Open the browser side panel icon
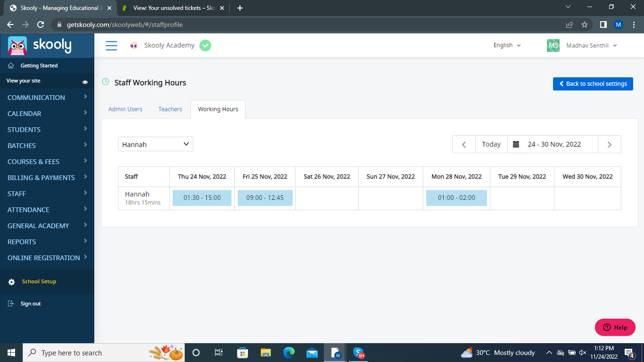The width and height of the screenshot is (644, 362). click(x=603, y=25)
